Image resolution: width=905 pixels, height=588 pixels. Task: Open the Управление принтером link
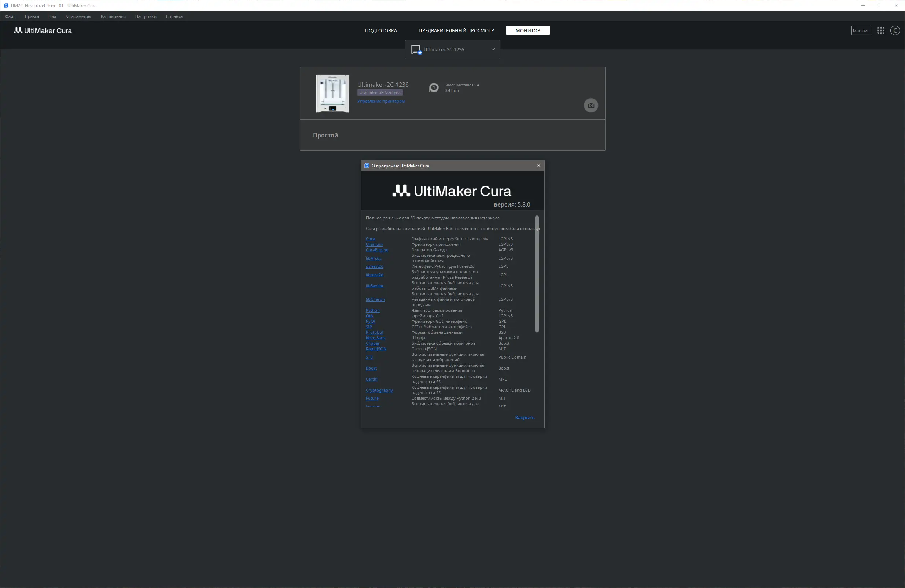tap(380, 101)
